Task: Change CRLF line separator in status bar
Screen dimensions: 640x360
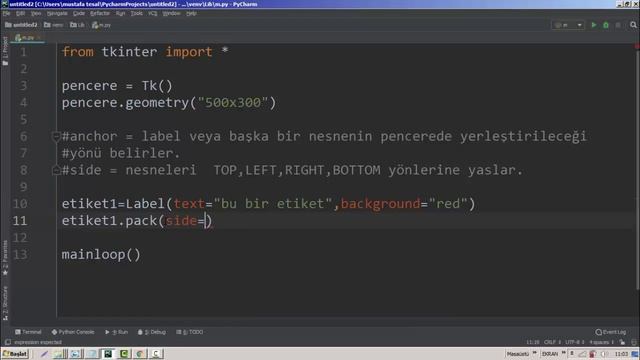Action: point(552,342)
